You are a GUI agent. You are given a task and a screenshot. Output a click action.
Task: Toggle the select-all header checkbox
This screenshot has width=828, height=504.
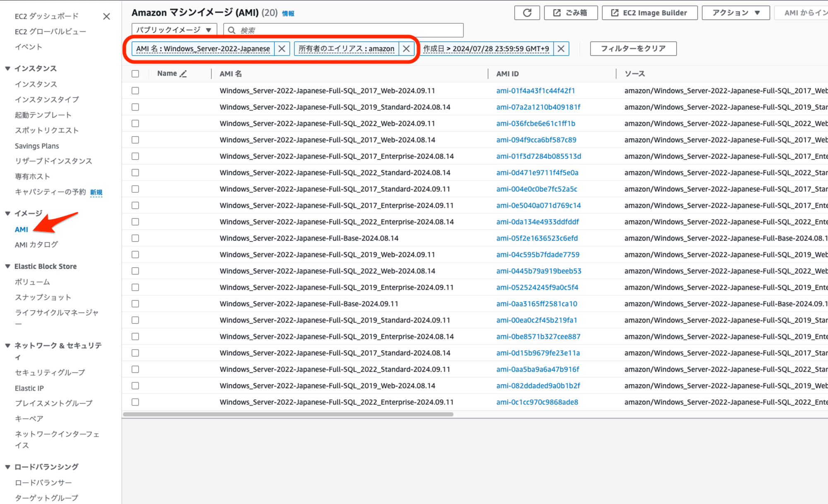coord(135,74)
